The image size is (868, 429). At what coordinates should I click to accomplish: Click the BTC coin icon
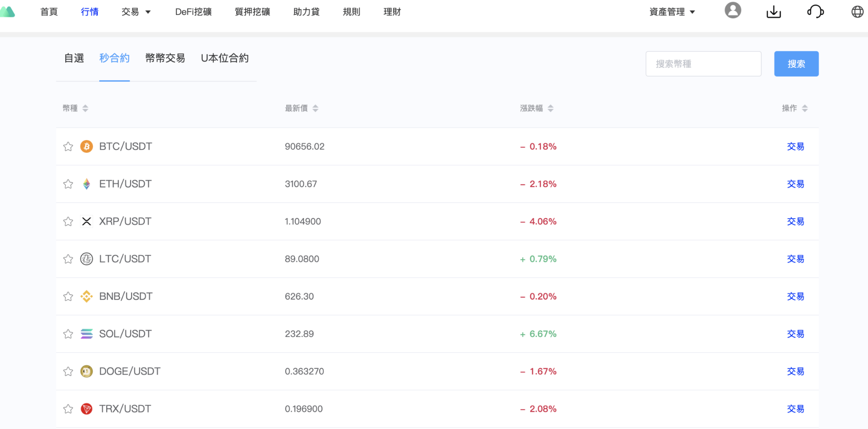[86, 146]
